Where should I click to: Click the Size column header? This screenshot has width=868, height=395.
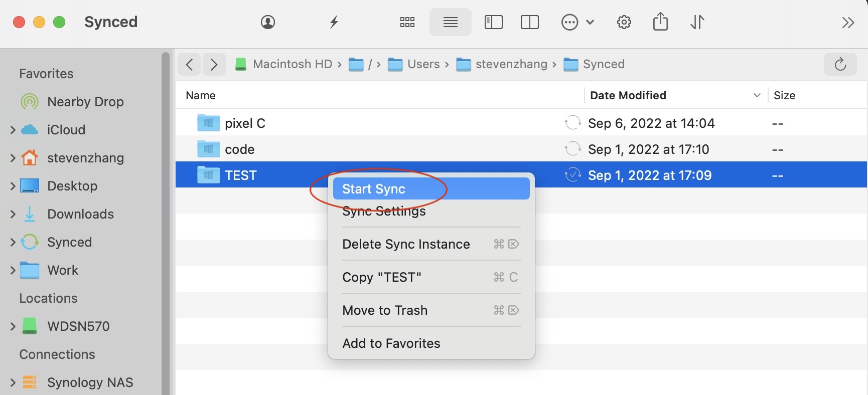784,95
